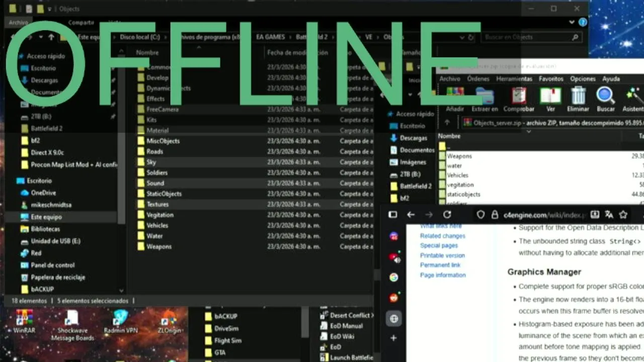Reload the c4engine page in browser

click(x=447, y=215)
